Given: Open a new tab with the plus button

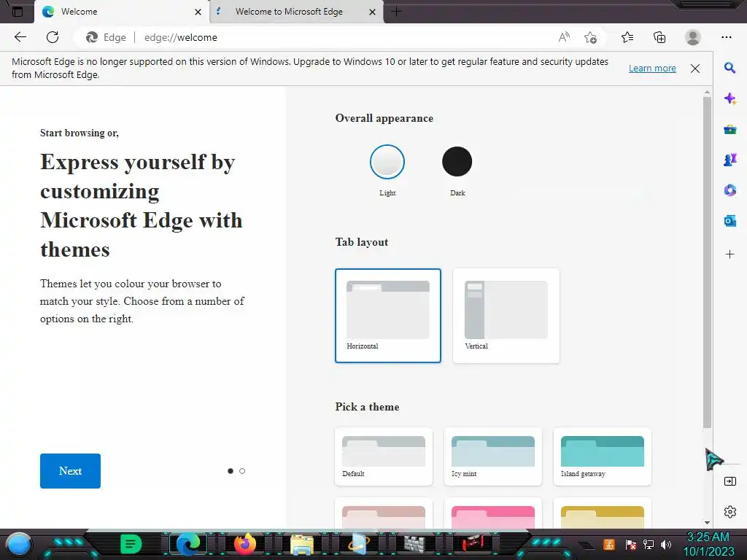Looking at the screenshot, I should [x=396, y=12].
